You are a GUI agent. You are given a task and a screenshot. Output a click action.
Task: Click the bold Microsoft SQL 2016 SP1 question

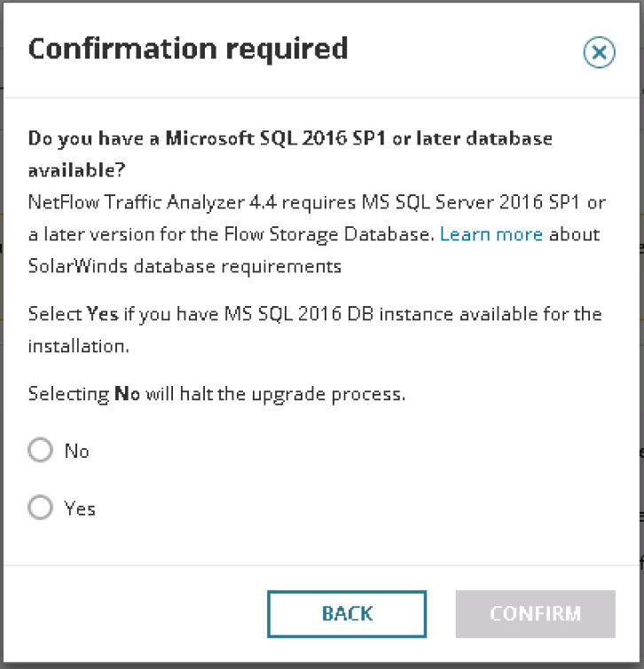290,139
